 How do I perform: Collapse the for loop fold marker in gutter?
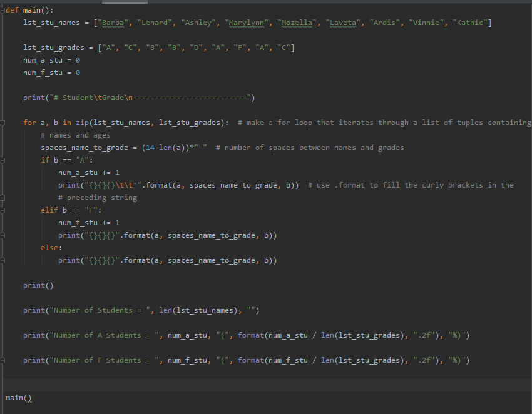[3, 123]
